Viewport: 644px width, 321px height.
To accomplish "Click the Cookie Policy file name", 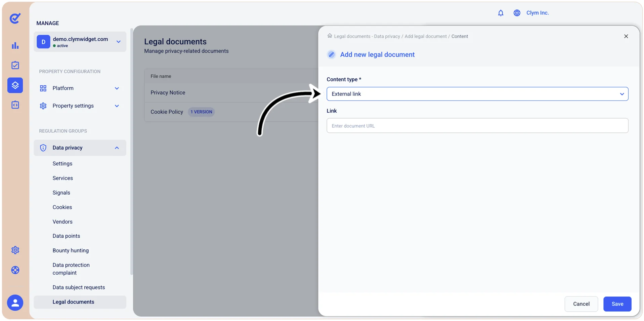I will click(x=167, y=112).
